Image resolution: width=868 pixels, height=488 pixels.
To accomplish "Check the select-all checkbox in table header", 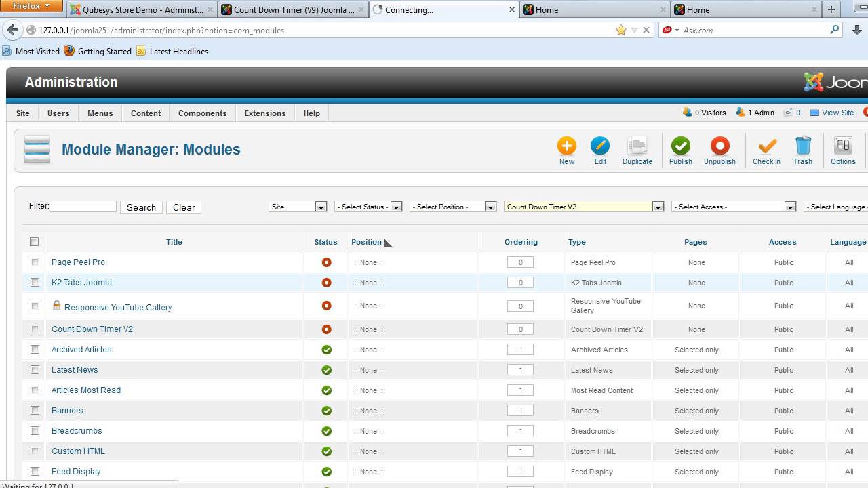I will (x=35, y=241).
